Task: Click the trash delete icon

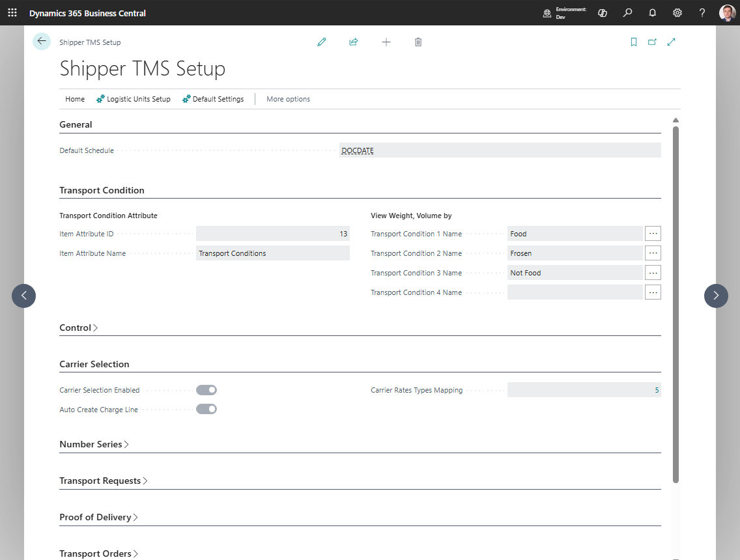Action: click(418, 42)
